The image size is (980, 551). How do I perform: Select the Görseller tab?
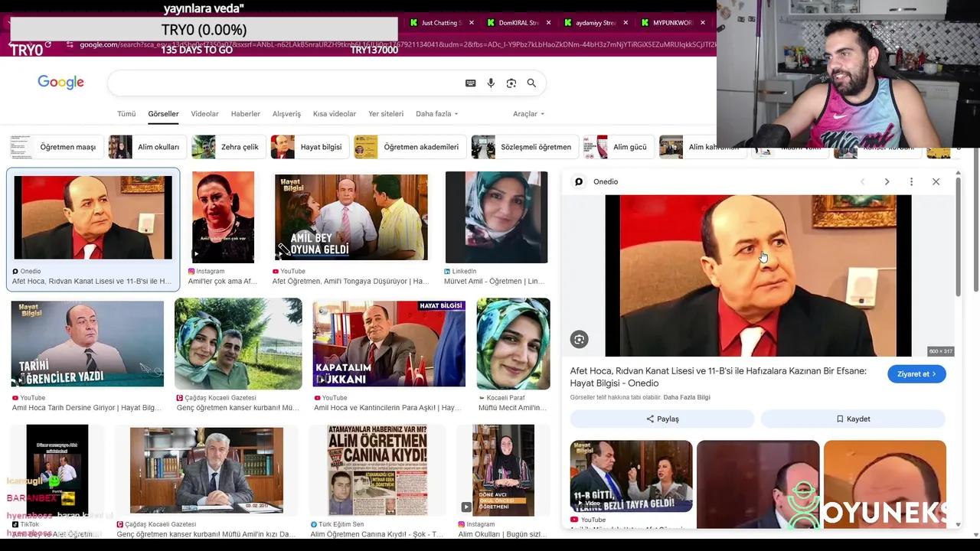pos(163,114)
